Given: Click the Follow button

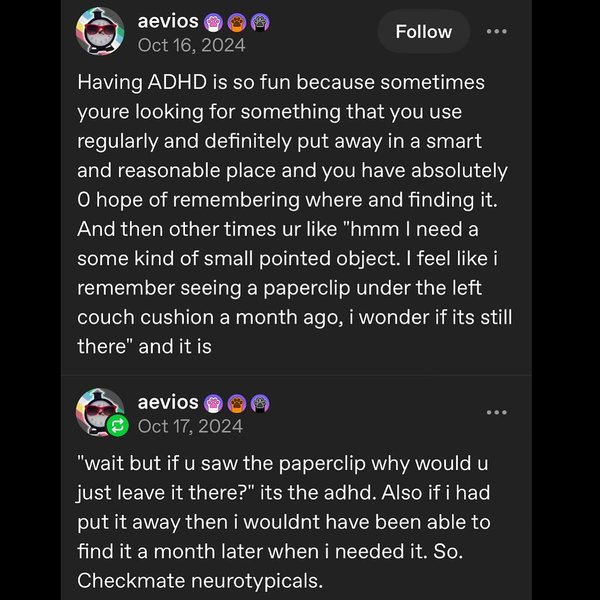Looking at the screenshot, I should click(423, 32).
